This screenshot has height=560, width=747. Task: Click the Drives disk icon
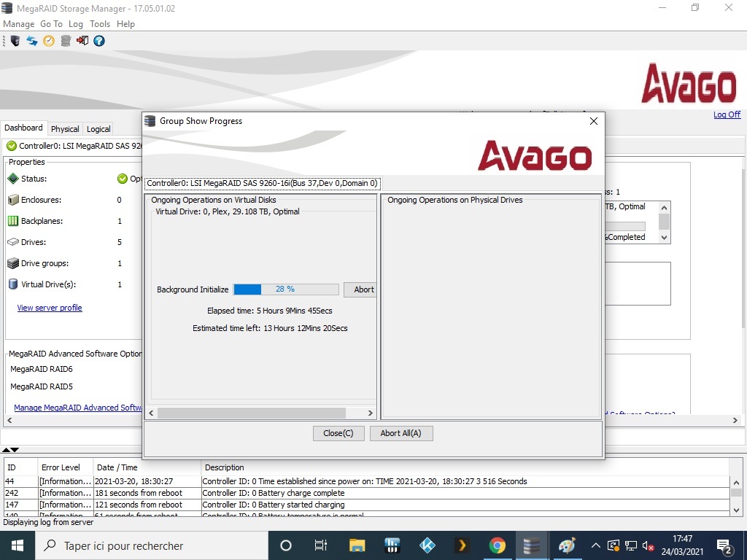tap(13, 242)
